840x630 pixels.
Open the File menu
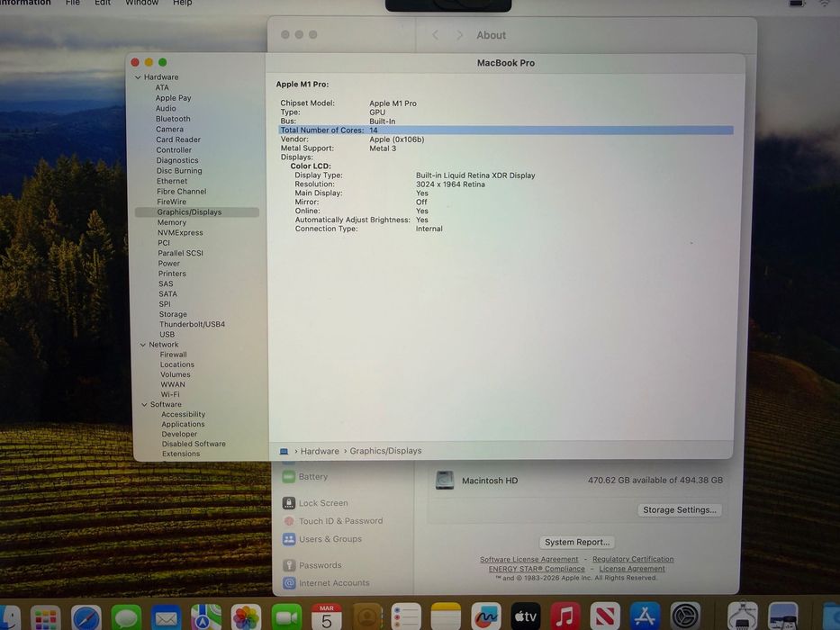tap(72, 3)
